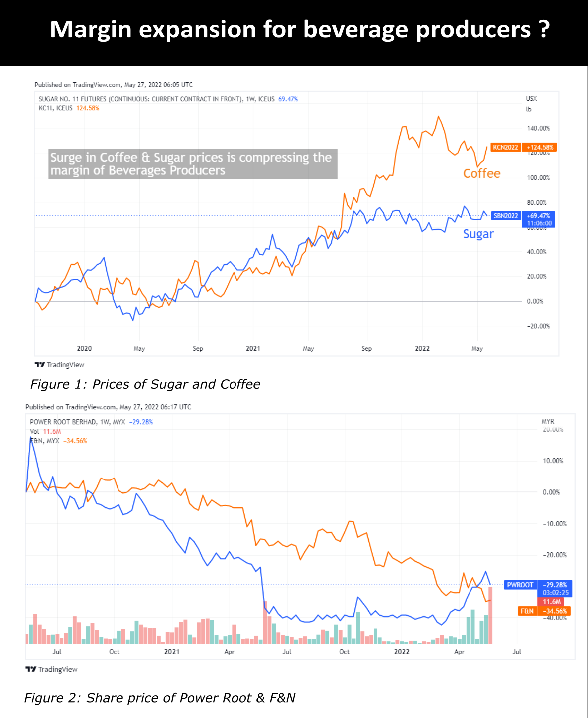
Task: Click the blue SBN2022 price tag
Action: pos(505,216)
